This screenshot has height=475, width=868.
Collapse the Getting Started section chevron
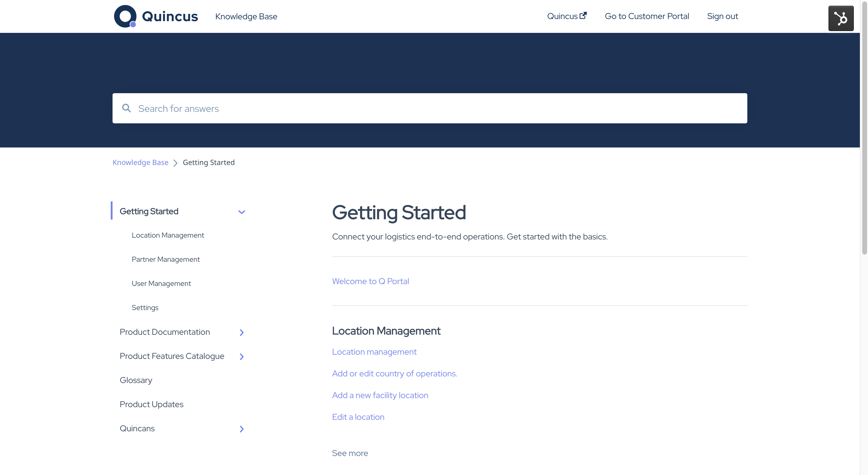point(242,212)
